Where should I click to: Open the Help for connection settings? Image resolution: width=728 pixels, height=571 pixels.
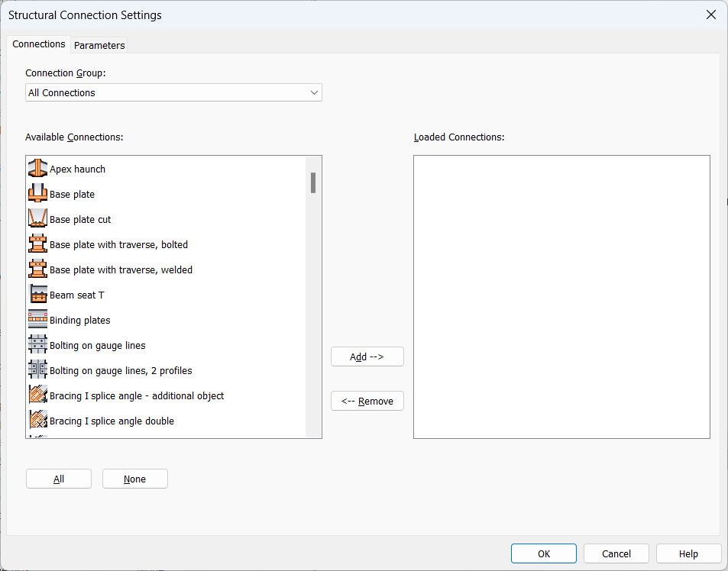coord(688,553)
